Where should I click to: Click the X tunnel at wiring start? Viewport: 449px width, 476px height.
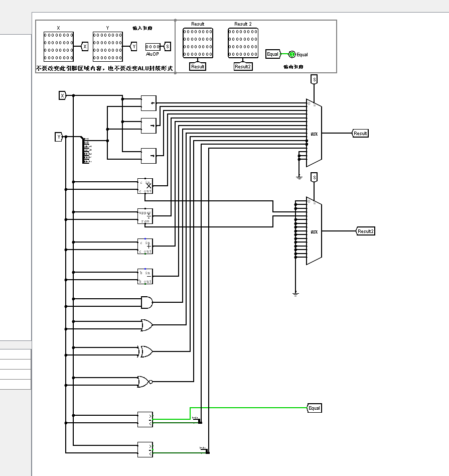(63, 95)
